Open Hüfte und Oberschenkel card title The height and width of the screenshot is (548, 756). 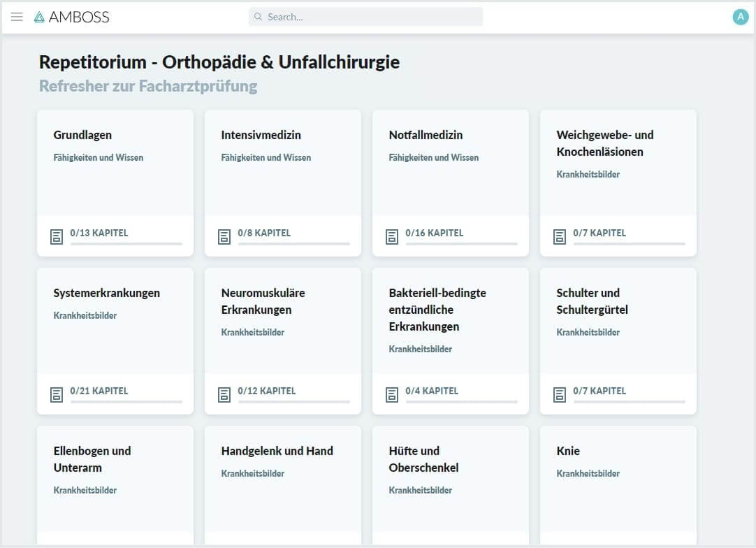pos(424,459)
